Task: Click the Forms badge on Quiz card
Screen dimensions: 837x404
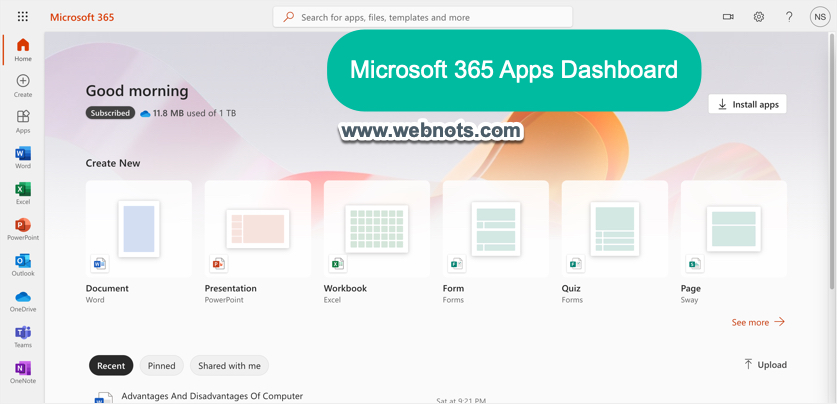Action: pyautogui.click(x=575, y=263)
